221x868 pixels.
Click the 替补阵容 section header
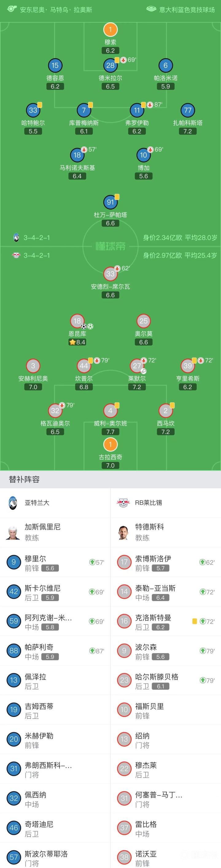pyautogui.click(x=24, y=479)
